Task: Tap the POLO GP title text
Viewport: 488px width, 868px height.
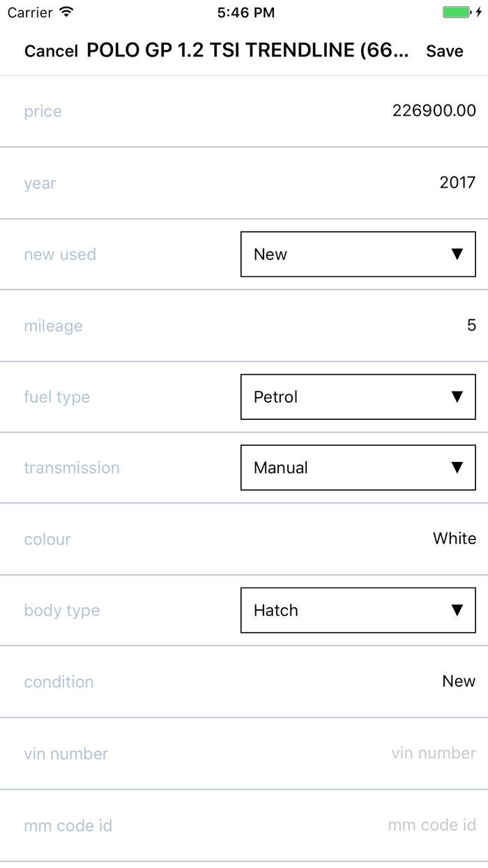Action: (x=247, y=51)
